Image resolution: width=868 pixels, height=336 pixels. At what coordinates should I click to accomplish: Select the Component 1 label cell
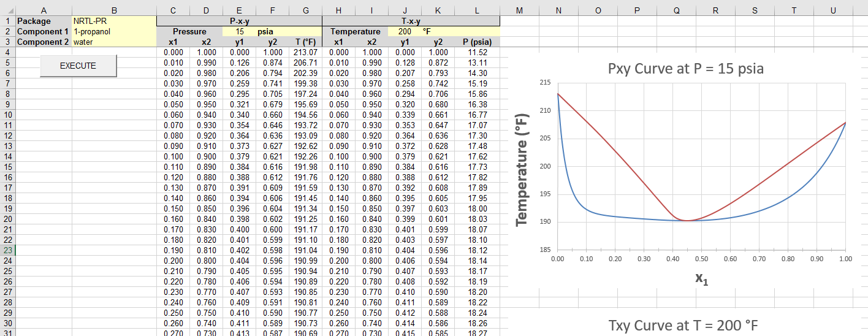44,31
